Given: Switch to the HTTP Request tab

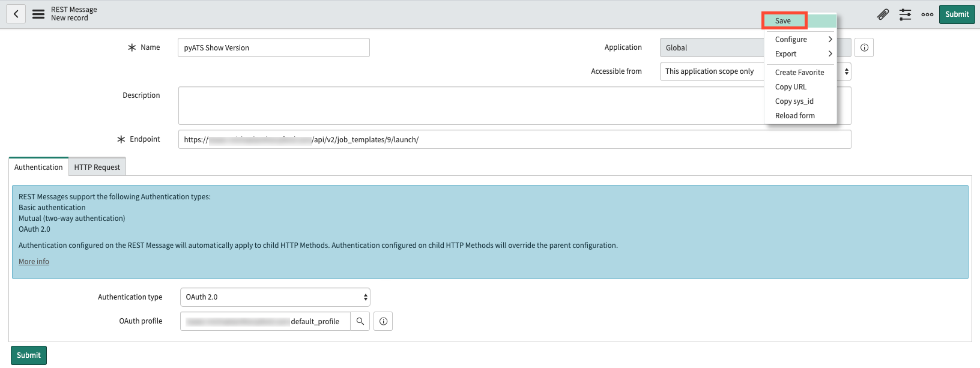Looking at the screenshot, I should [97, 167].
